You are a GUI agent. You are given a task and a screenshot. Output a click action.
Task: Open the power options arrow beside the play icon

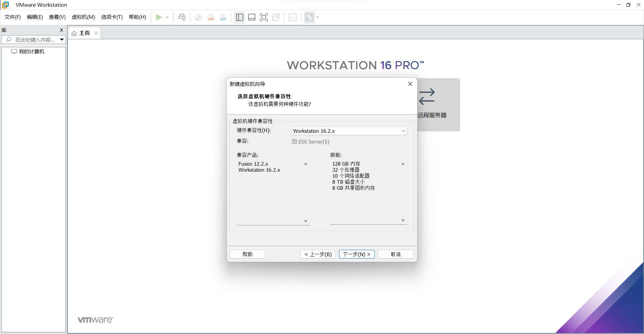point(167,17)
